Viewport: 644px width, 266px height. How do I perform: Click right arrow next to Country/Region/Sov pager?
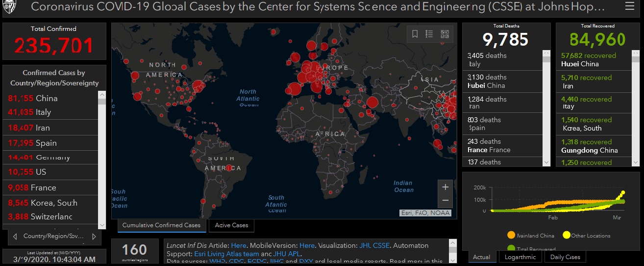click(94, 237)
